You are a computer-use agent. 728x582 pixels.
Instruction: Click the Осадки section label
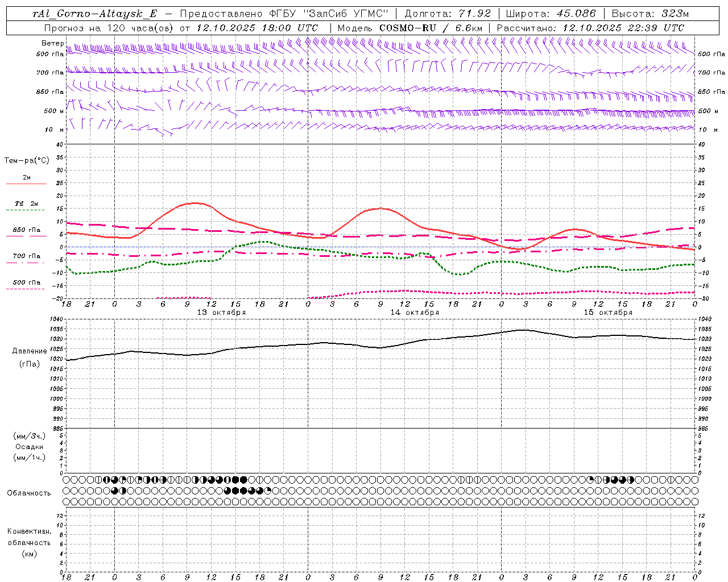30,447
